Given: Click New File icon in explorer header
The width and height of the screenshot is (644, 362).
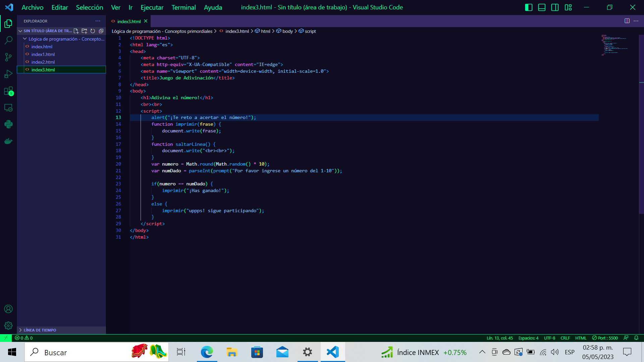Looking at the screenshot, I should click(x=76, y=31).
